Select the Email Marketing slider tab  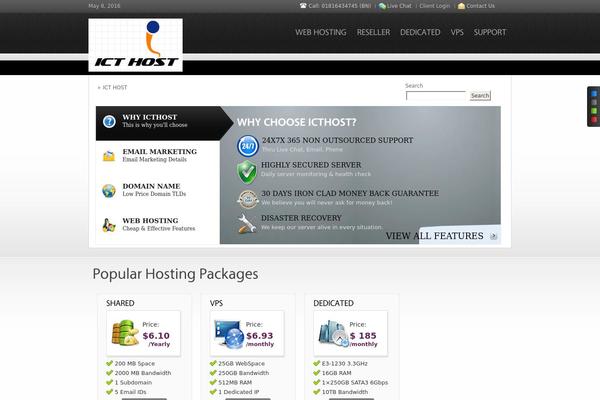click(158, 155)
